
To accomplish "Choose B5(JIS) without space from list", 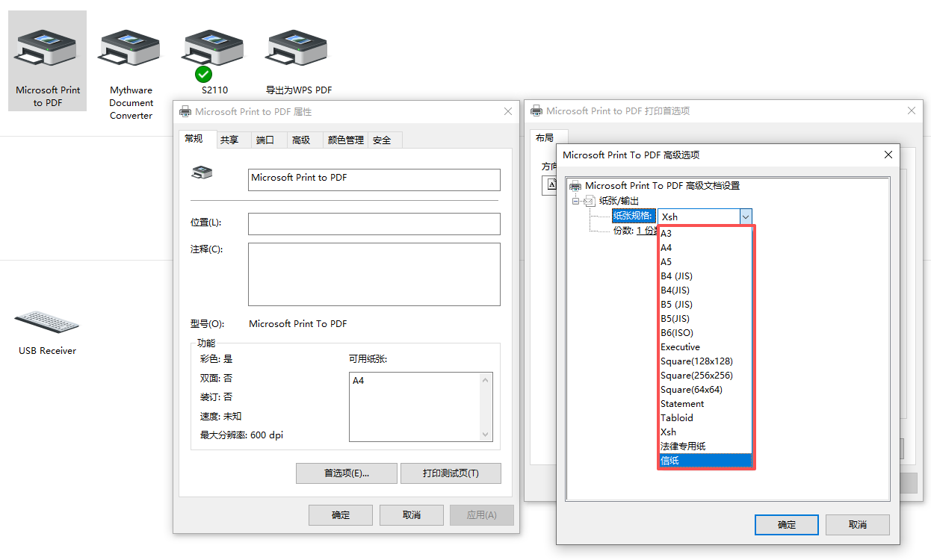I will pos(705,319).
